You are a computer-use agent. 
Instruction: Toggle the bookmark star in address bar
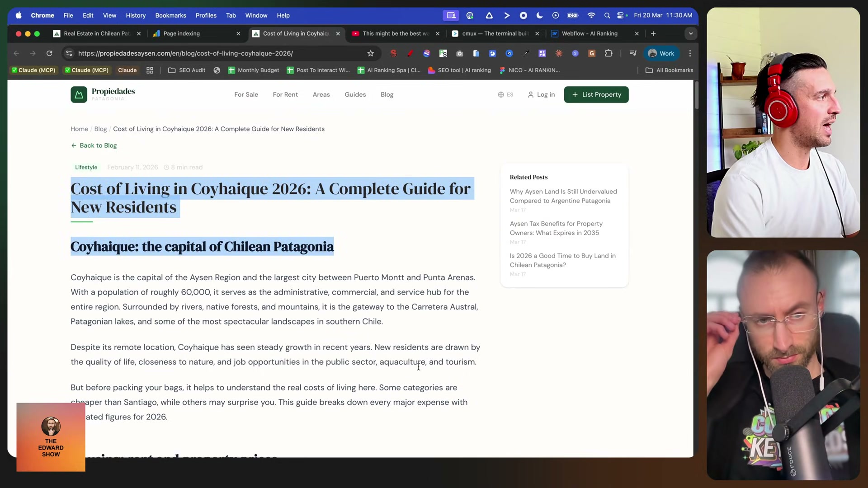click(371, 53)
